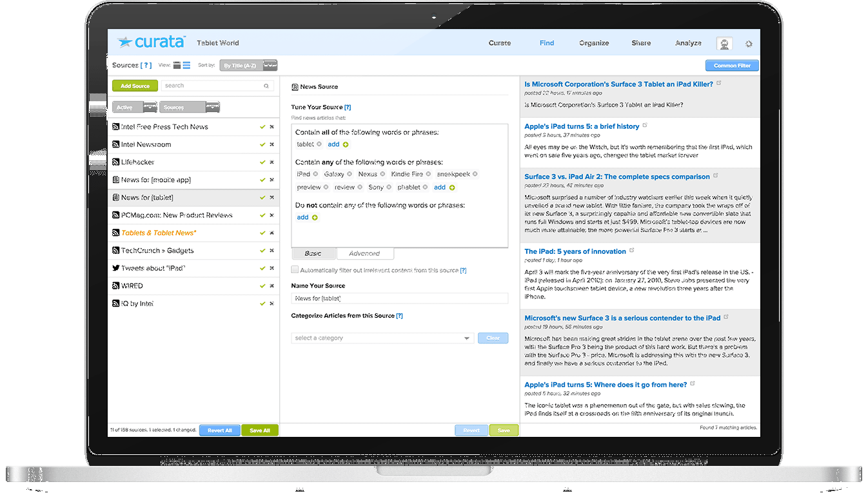Click the Save All button
Viewport: 868px width, 502px height.
coord(260,430)
